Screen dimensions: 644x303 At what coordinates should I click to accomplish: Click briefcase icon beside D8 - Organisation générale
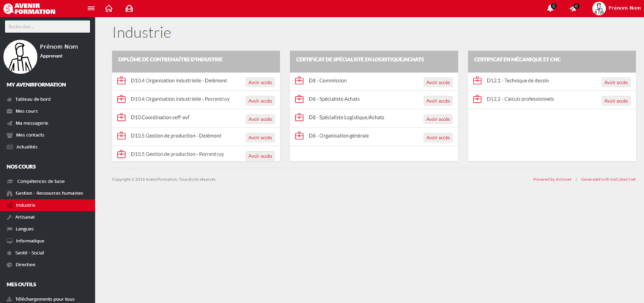click(300, 136)
